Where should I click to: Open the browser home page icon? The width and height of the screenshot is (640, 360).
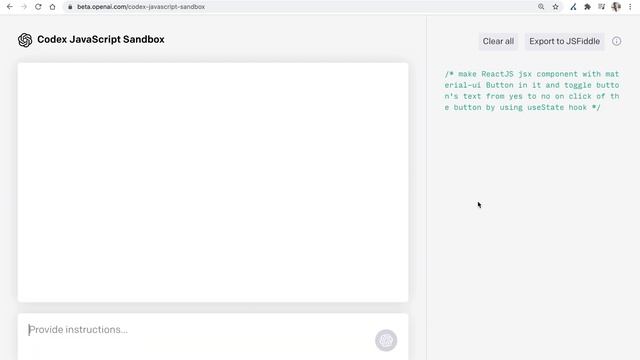52,7
